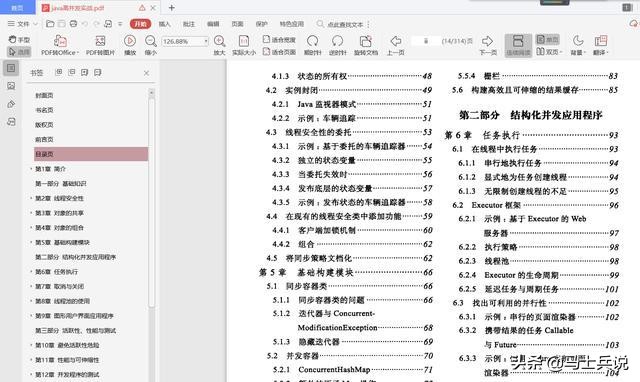Expand the quick access toolbar customize arrow

point(120,24)
